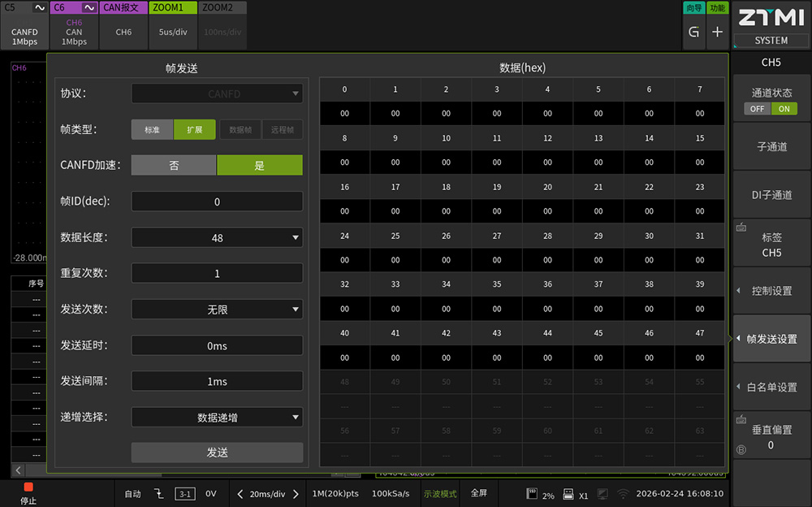
Task: Click the function (功能) plus icon
Action: coord(717,32)
